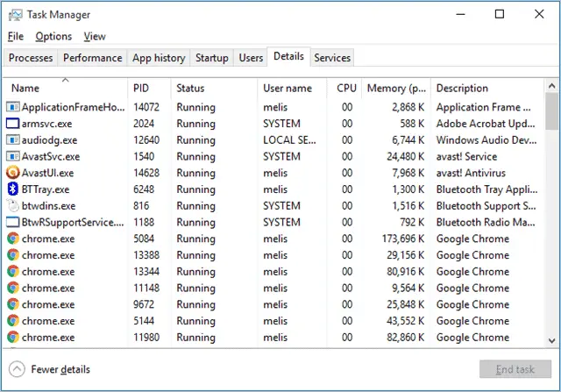Collapse view with Fewer details arrow
561x392 pixels.
pos(17,369)
